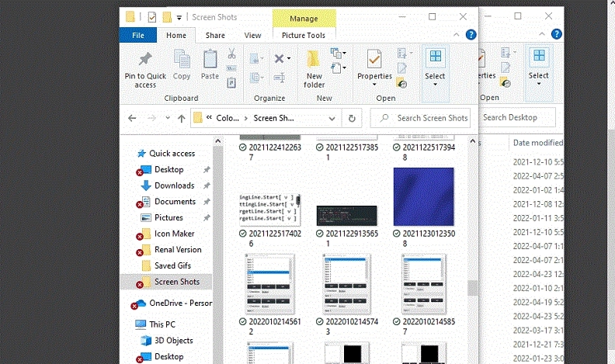The height and width of the screenshot is (364, 615).
Task: Collapse the ribbon with chevron arrow
Action: pos(457,35)
